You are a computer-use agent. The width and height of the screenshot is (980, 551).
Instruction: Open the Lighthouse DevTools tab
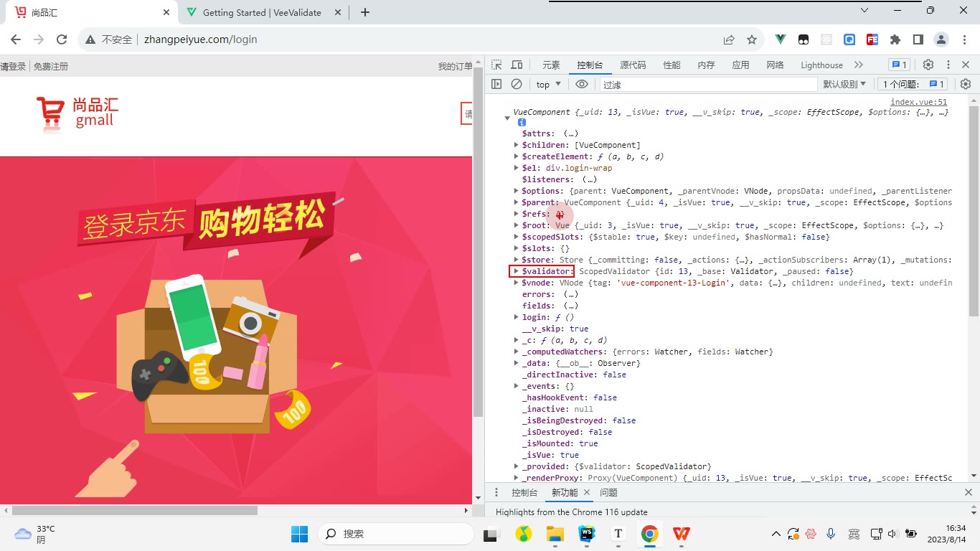click(x=821, y=65)
